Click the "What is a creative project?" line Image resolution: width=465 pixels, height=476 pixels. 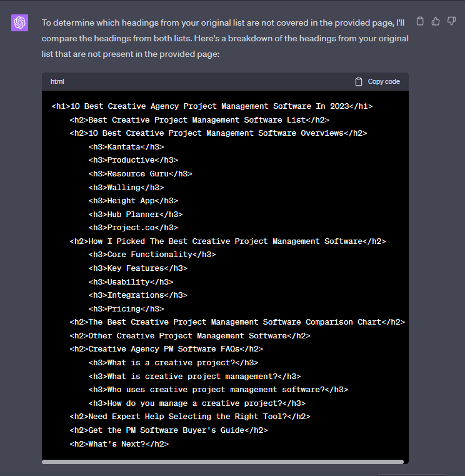[173, 363]
